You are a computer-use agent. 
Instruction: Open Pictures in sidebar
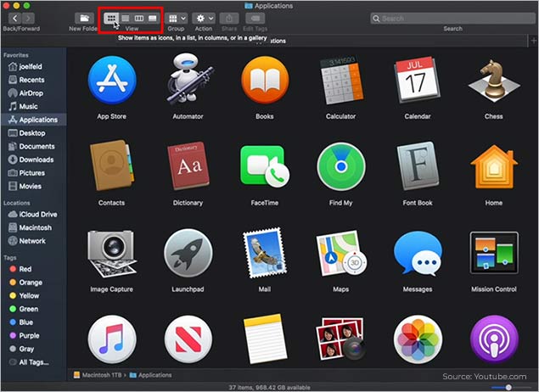click(x=34, y=173)
